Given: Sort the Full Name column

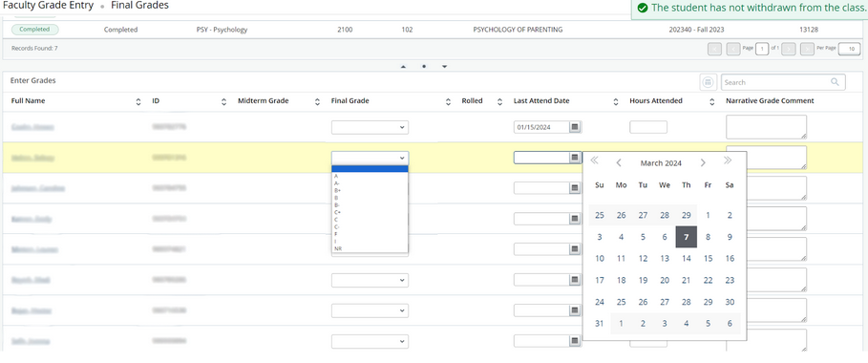Looking at the screenshot, I should click(x=138, y=101).
